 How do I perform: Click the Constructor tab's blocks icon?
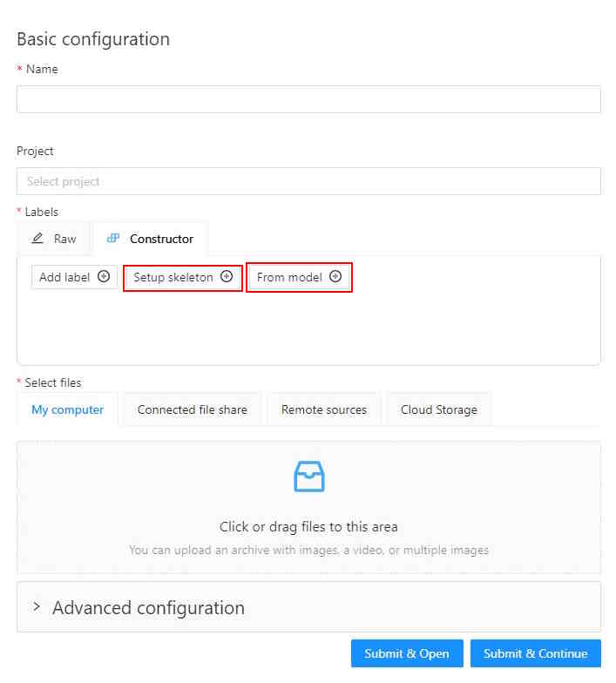pos(112,239)
